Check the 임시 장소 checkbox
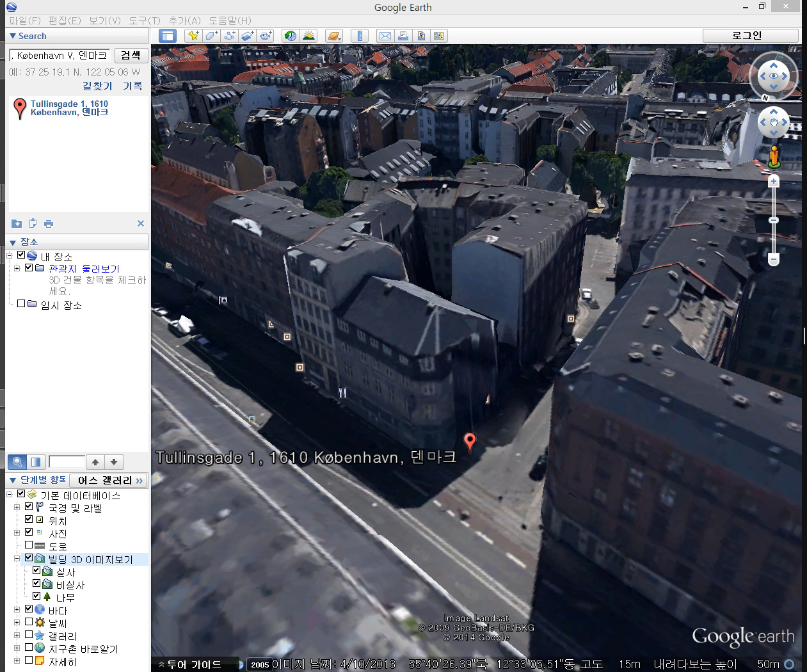The width and height of the screenshot is (807, 672). click(21, 304)
